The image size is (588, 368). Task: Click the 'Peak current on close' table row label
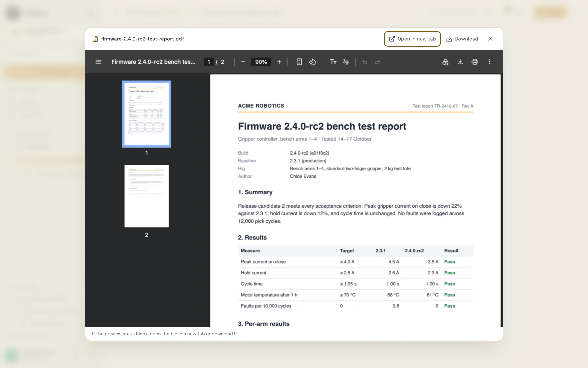pyautogui.click(x=263, y=262)
